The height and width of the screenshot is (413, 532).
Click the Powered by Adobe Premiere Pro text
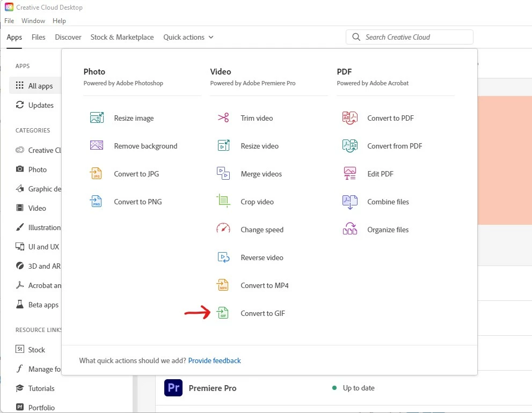point(253,83)
